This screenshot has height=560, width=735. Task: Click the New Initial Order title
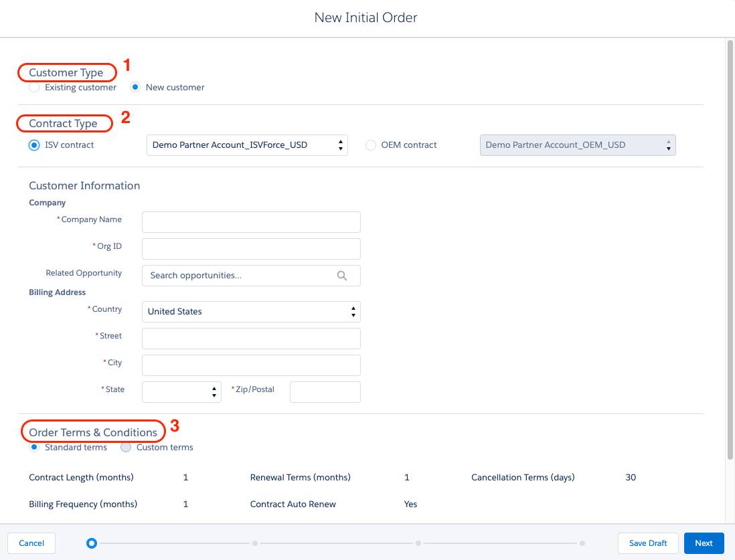pos(365,18)
